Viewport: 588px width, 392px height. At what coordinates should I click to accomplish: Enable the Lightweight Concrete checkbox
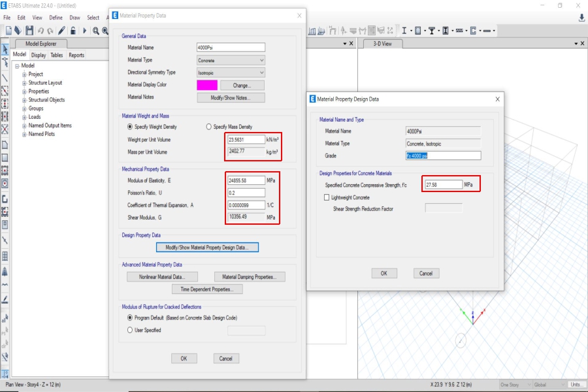327,197
